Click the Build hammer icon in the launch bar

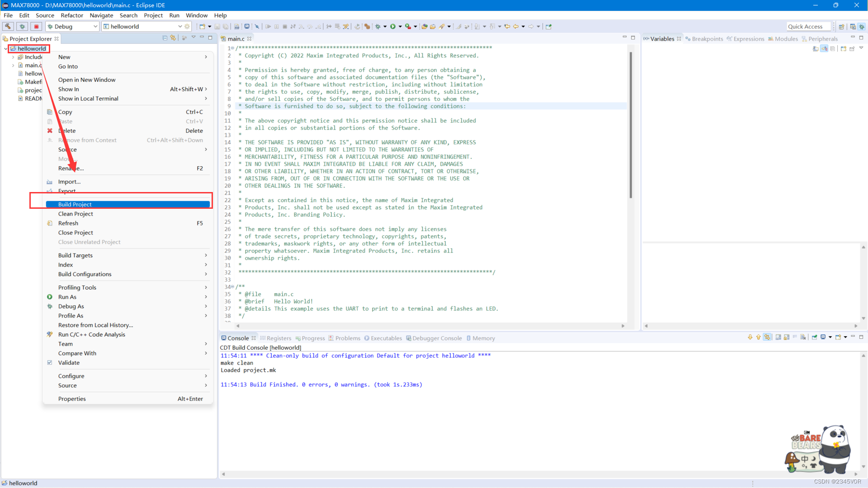click(x=8, y=27)
